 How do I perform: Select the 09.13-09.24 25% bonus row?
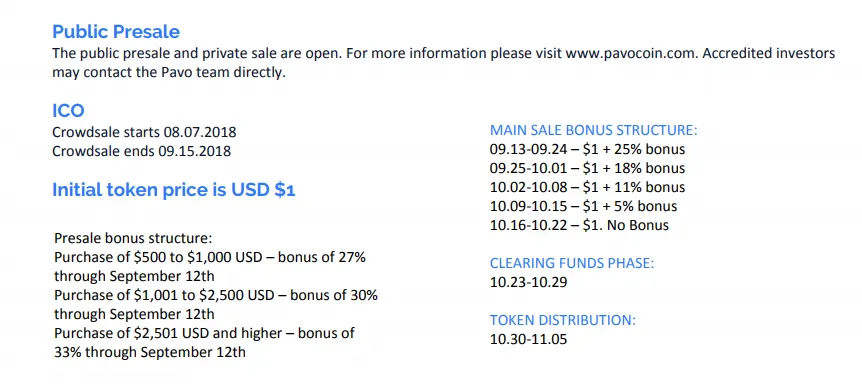point(588,149)
